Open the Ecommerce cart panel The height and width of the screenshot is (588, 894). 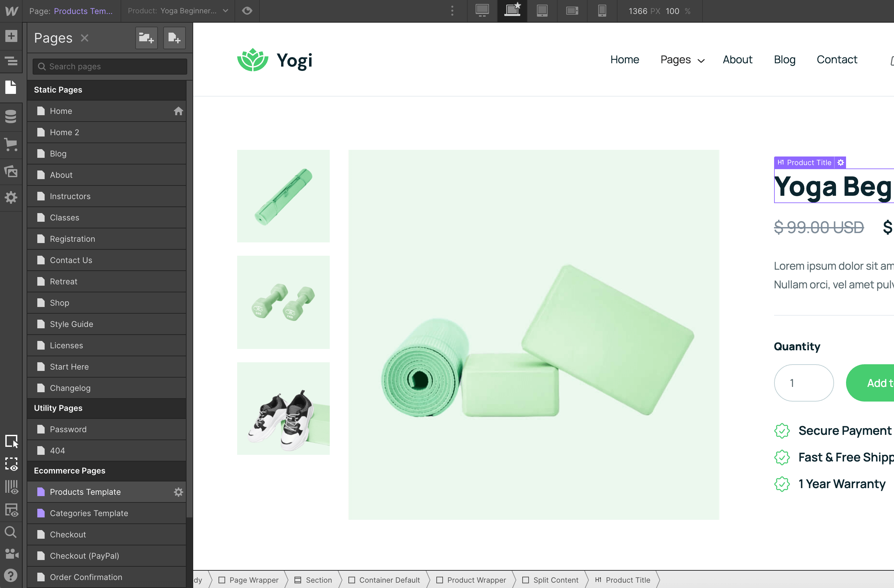coord(11,144)
